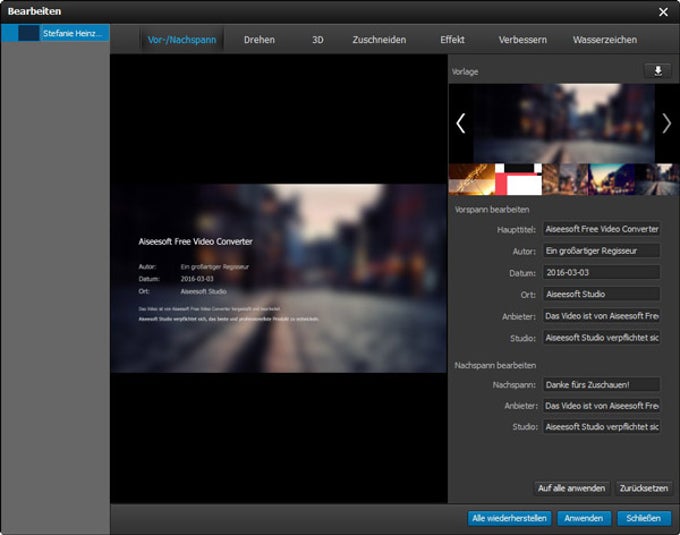
Task: Switch to the Drehen tab
Action: pos(259,40)
